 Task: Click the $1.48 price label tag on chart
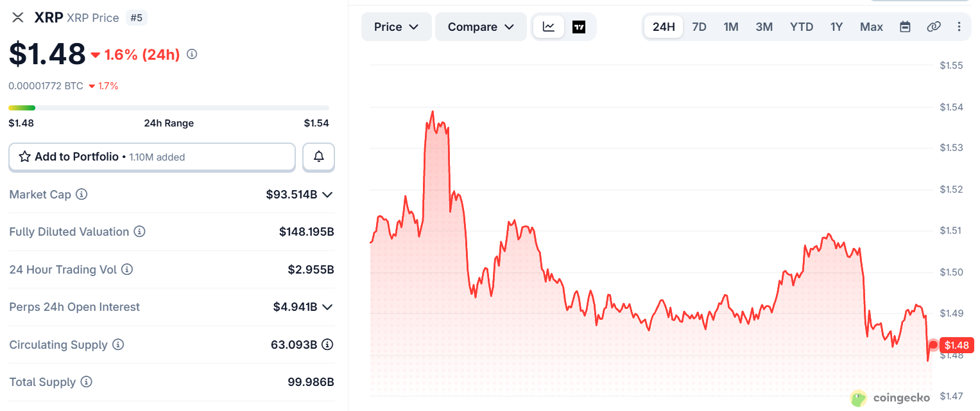point(956,345)
